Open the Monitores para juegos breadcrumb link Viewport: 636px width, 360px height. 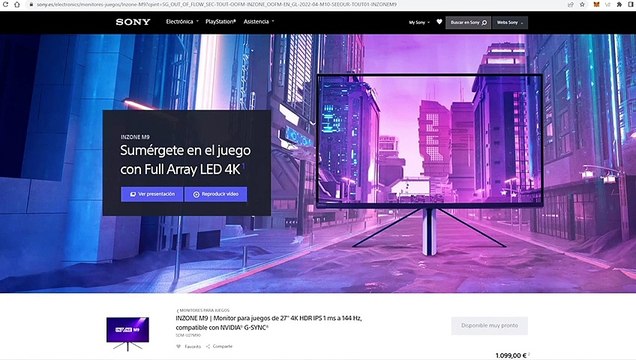click(x=203, y=310)
